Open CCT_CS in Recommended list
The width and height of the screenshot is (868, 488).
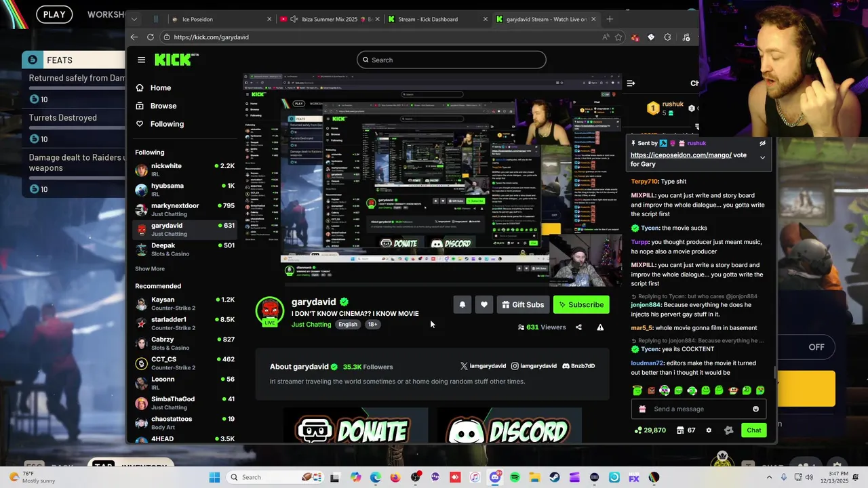click(184, 363)
